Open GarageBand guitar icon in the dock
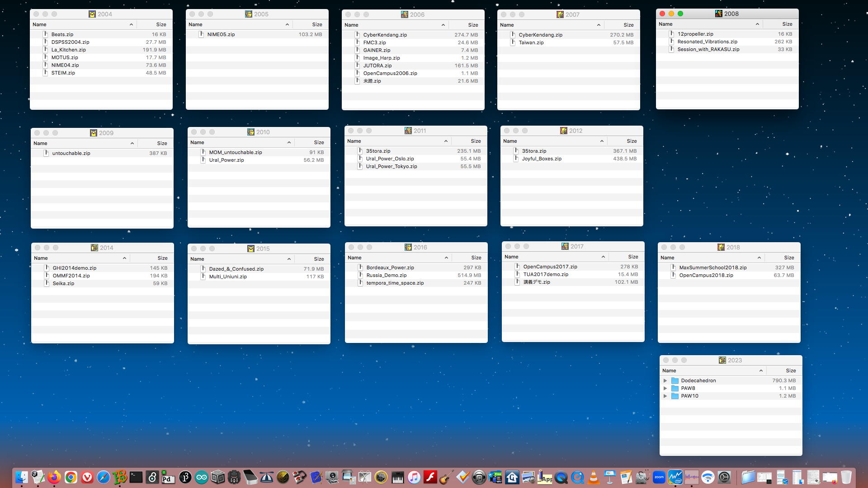The height and width of the screenshot is (488, 868). pyautogui.click(x=446, y=477)
